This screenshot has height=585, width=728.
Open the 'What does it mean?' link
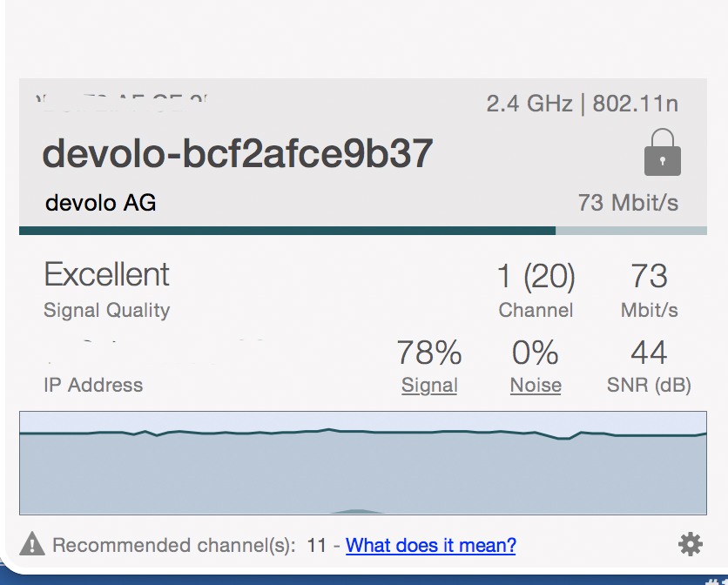click(430, 546)
